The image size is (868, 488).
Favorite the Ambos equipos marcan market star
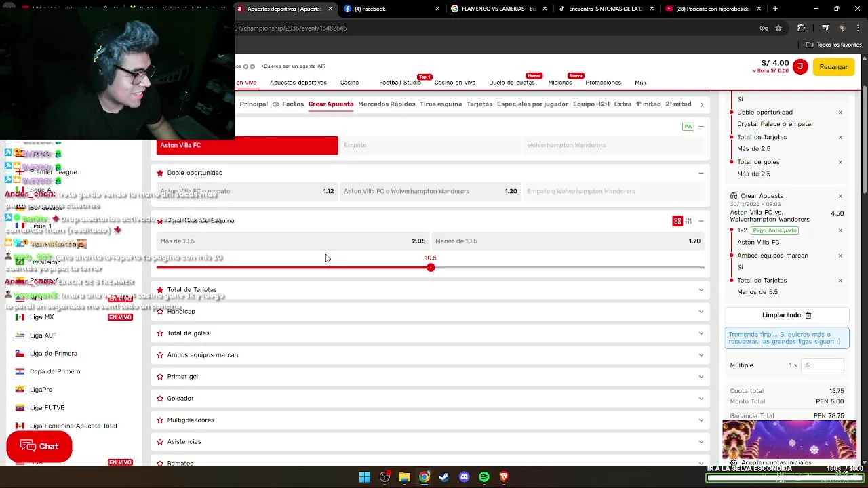(x=160, y=355)
